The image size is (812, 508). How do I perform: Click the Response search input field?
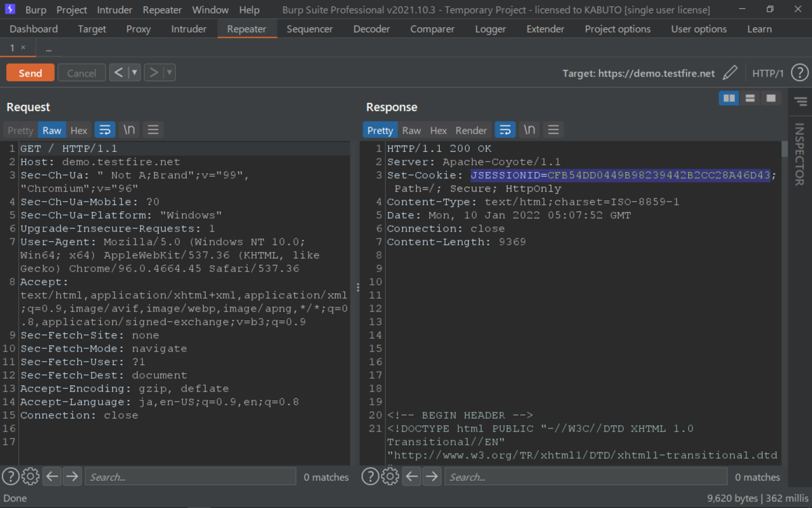(586, 477)
